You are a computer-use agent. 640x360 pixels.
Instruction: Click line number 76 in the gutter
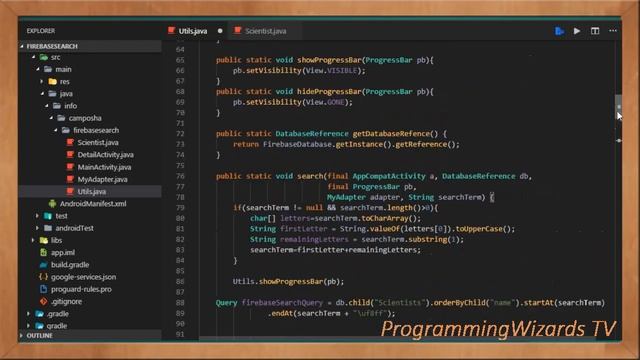180,176
